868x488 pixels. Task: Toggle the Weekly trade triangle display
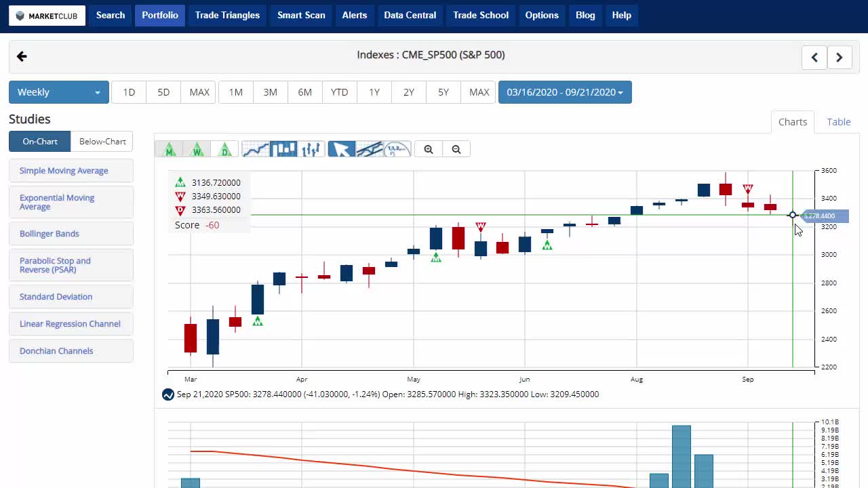197,149
